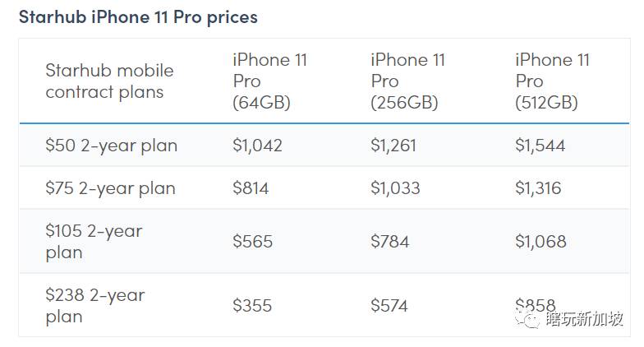Select the $75 2-year plan row label
Viewport: 644px width, 347px height.
click(x=110, y=188)
